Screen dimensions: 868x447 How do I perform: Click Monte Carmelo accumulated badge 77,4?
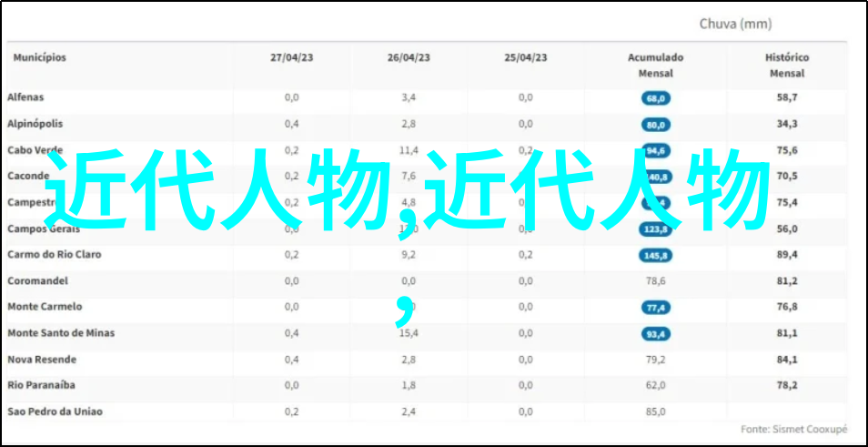tap(656, 308)
